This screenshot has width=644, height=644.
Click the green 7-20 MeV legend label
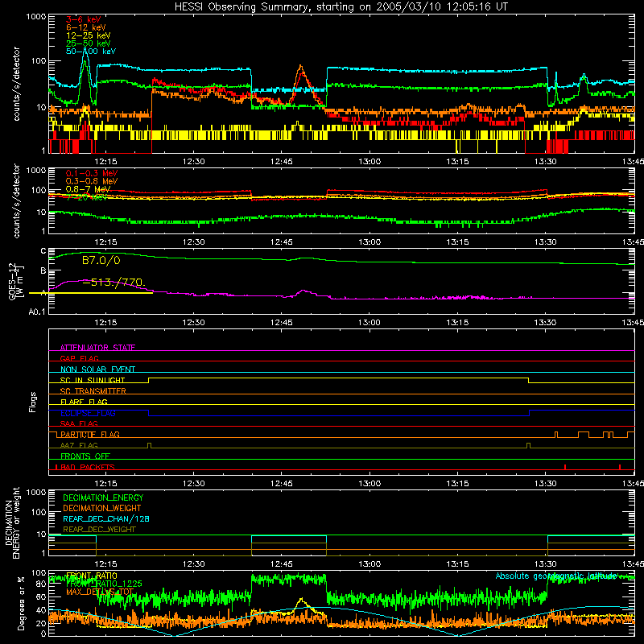pyautogui.click(x=87, y=197)
